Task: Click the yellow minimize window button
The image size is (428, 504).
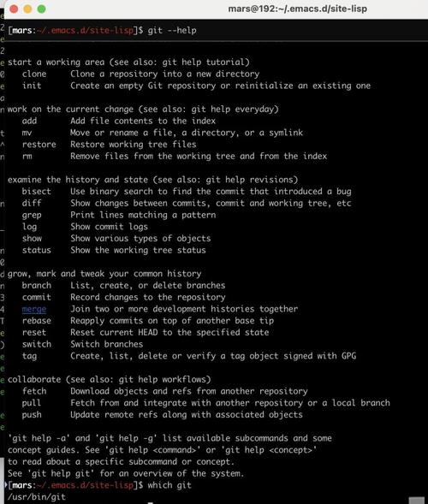Action: (x=27, y=9)
